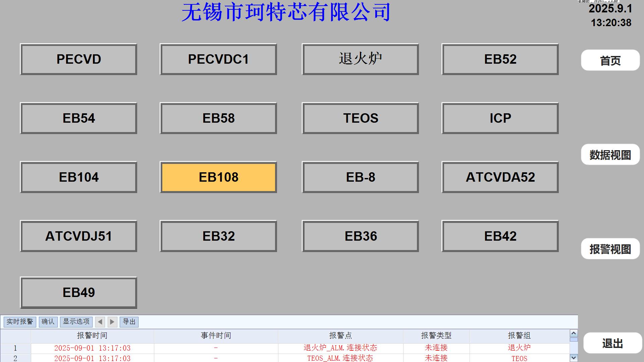
Task: Open the TEOS equipment page
Action: point(360,118)
